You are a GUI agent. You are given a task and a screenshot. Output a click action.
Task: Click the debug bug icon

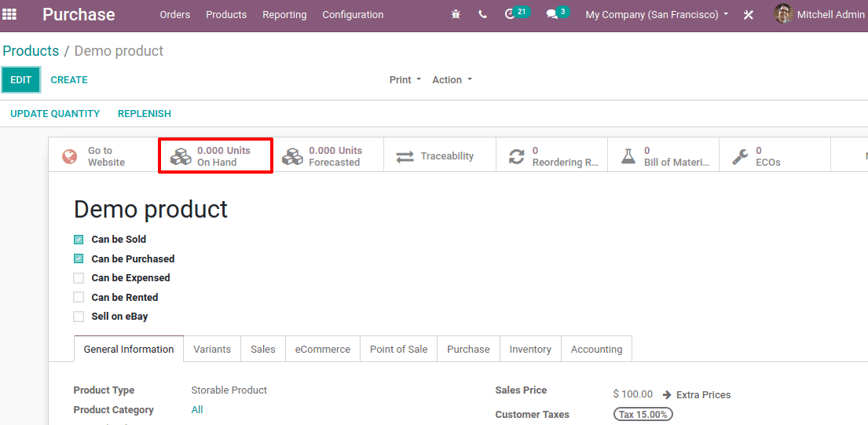point(456,15)
